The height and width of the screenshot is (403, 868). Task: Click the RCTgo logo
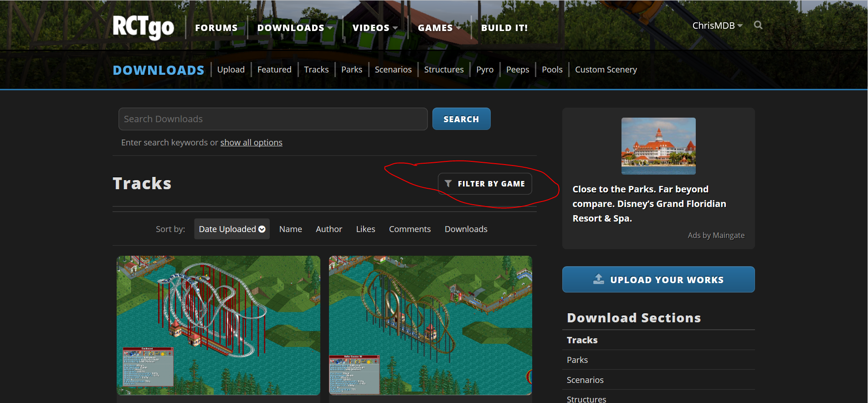143,27
